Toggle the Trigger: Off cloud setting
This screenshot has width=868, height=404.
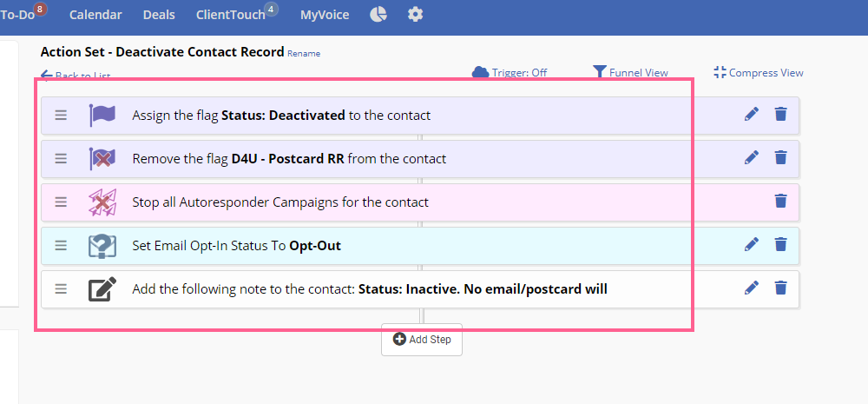tap(510, 73)
